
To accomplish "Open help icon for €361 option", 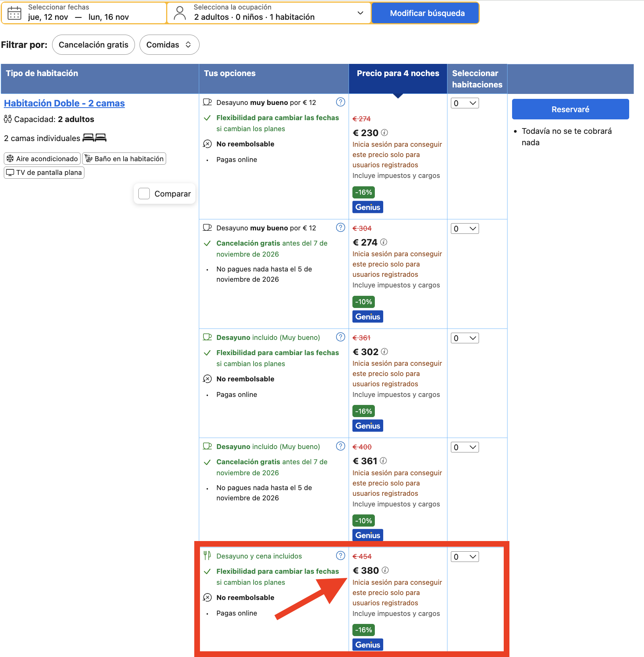I will [341, 446].
